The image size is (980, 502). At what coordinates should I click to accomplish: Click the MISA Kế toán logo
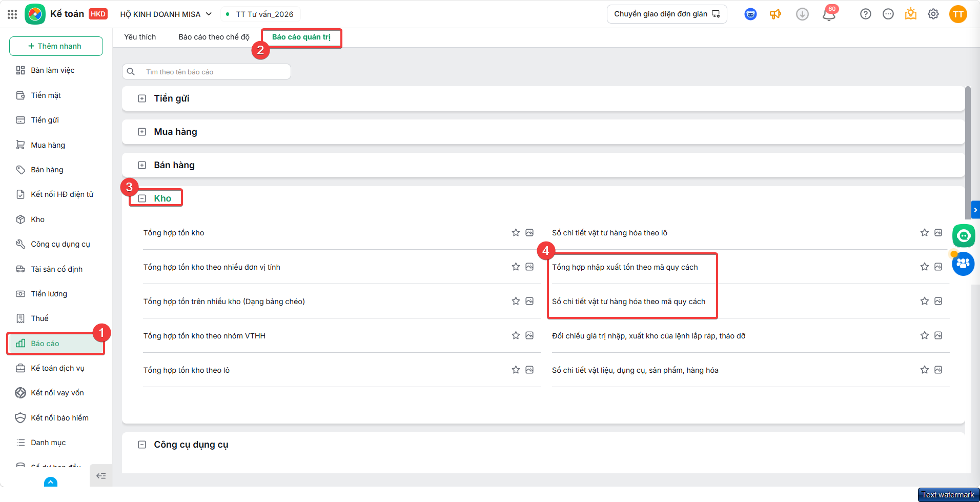pyautogui.click(x=35, y=14)
